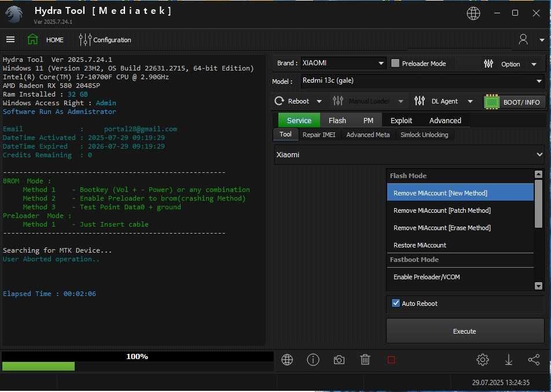This screenshot has width=551, height=392.
Task: Take screenshot with camera icon
Action: point(339,360)
